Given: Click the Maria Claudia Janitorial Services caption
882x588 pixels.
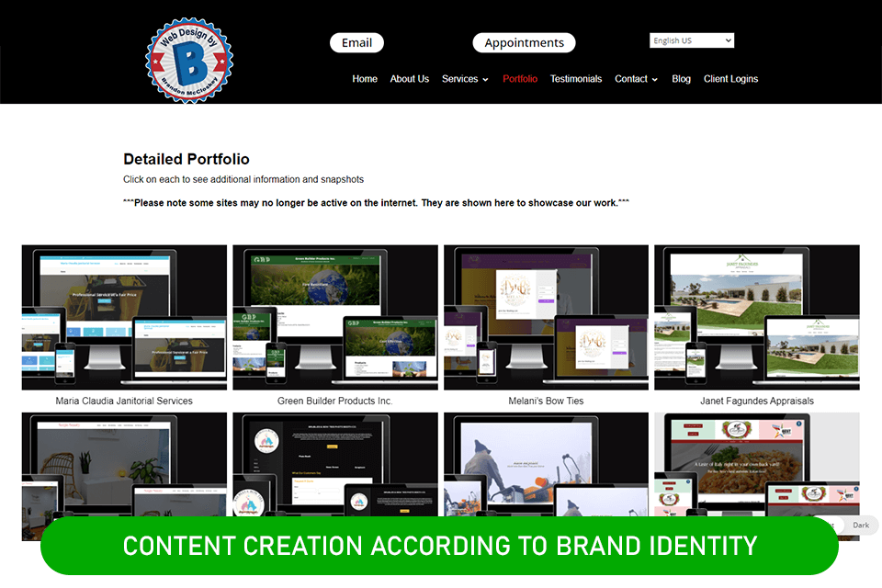Looking at the screenshot, I should click(x=124, y=401).
